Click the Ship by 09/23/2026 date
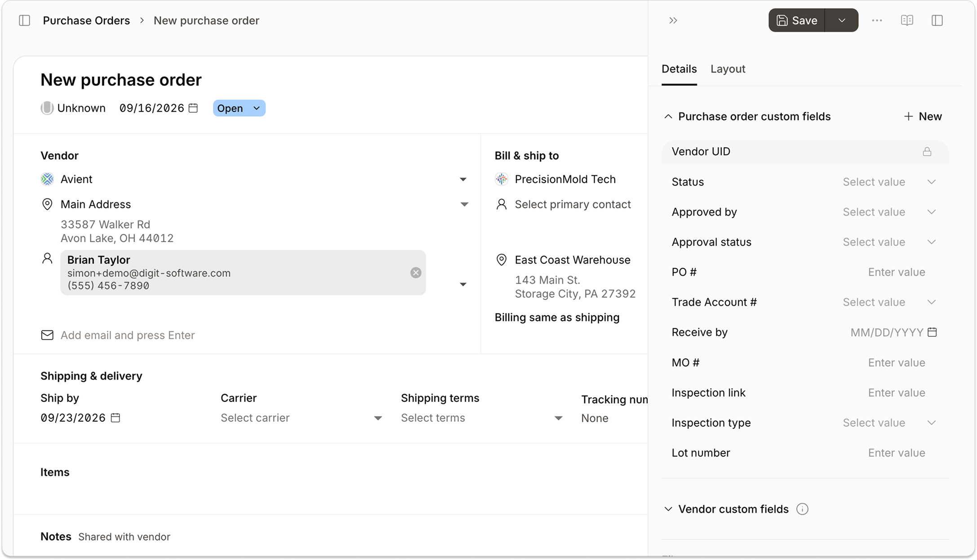The image size is (977, 560). click(73, 418)
